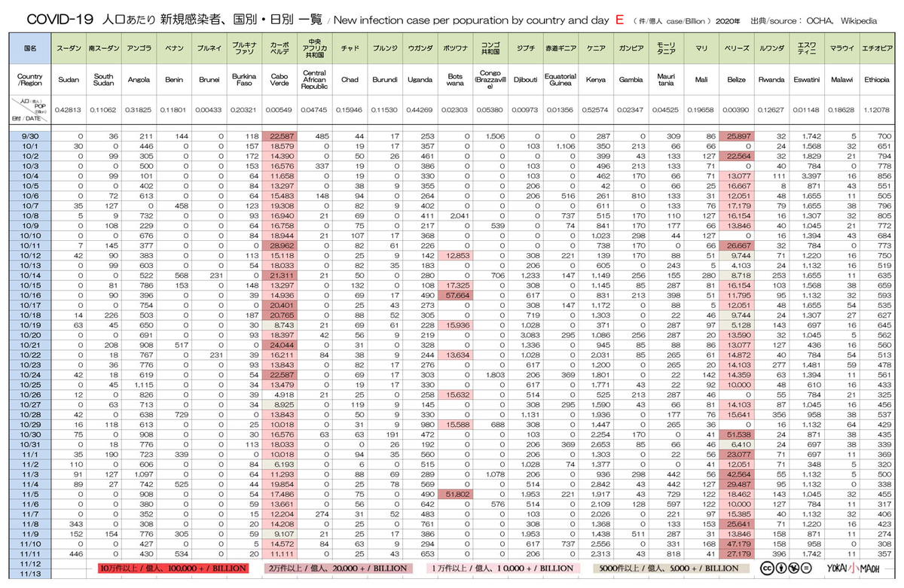
Task: Click the 11/11 date row label
Action: click(31, 555)
